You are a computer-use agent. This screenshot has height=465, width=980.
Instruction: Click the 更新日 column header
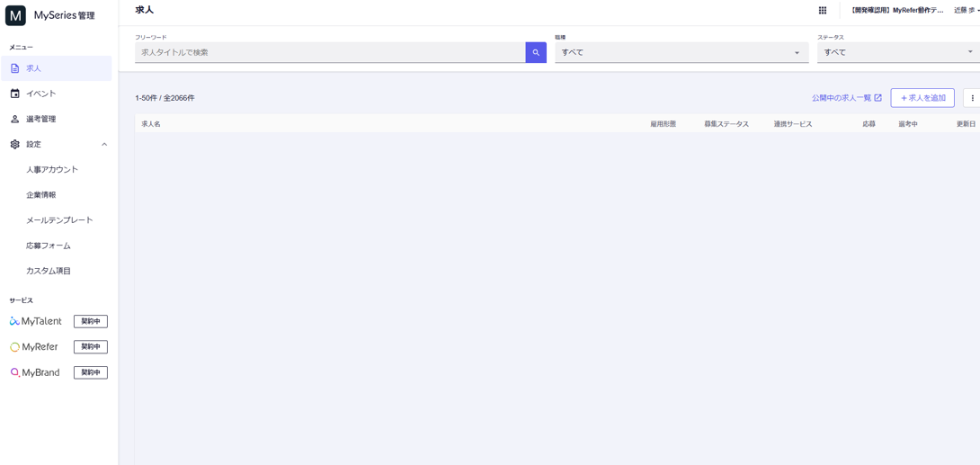point(966,124)
